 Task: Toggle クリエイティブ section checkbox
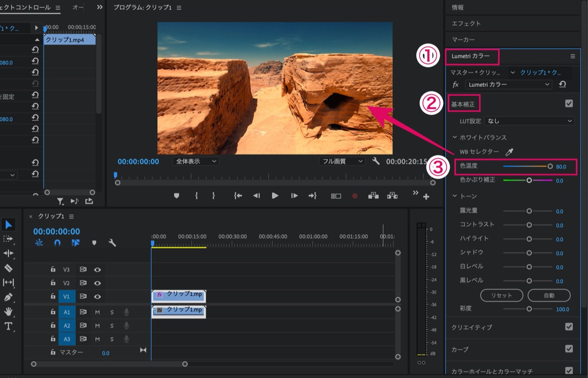point(569,327)
